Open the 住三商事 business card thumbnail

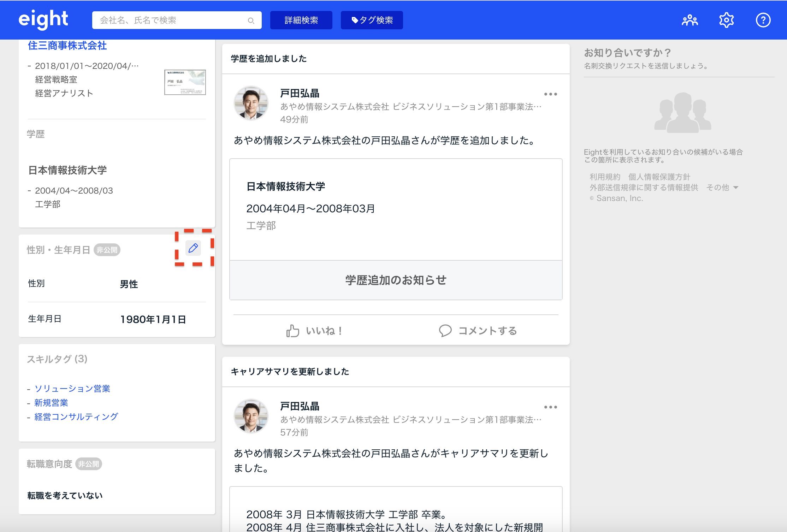[185, 82]
